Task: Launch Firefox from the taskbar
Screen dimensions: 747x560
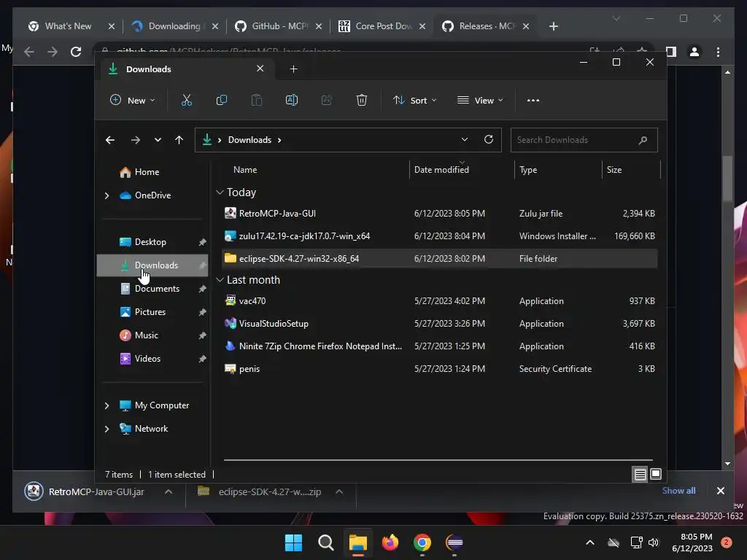Action: click(390, 542)
